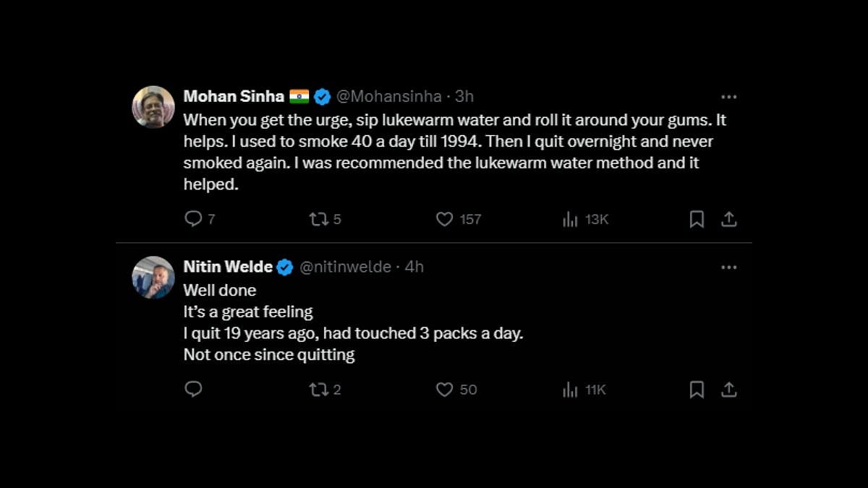Click the @Mohansinha handle link
This screenshot has height=488, width=868.
pos(388,96)
